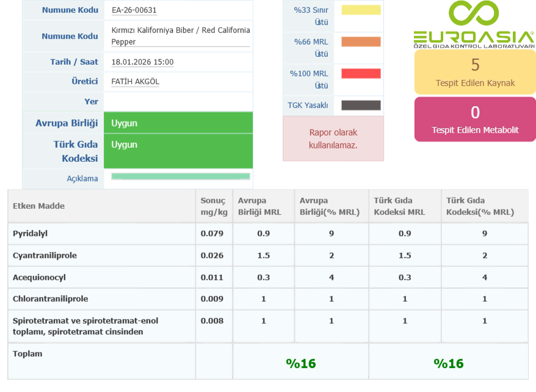
Task: Select the Türk Gıda Kodeksi Uygun status
Action: pos(178,145)
